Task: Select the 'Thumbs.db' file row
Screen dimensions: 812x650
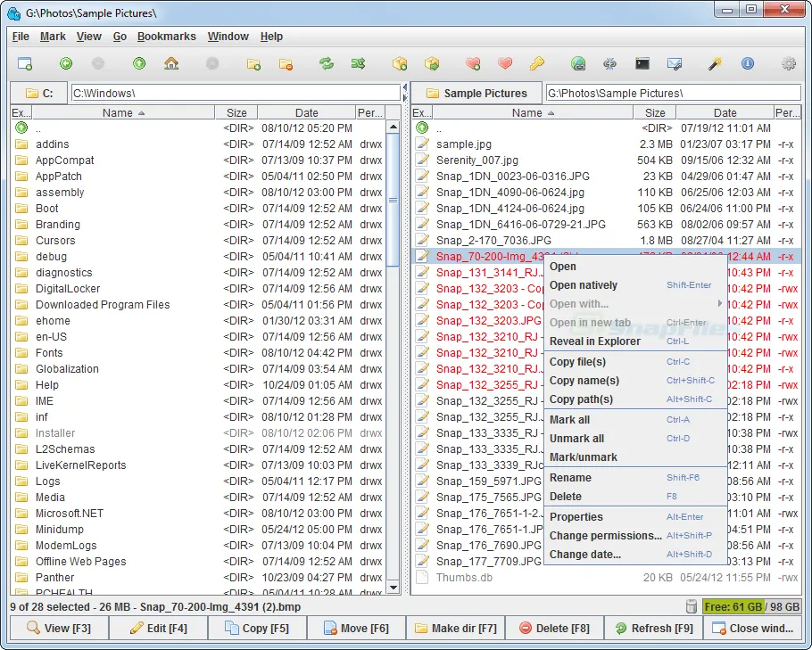Action: tap(606, 577)
